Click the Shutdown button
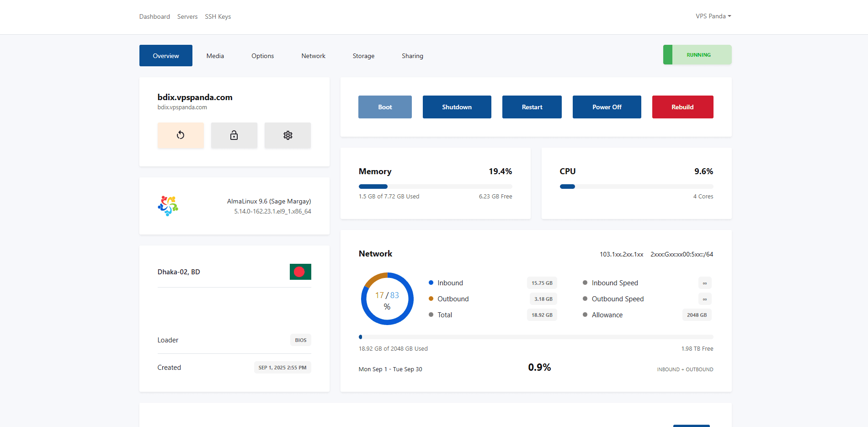 coord(457,107)
